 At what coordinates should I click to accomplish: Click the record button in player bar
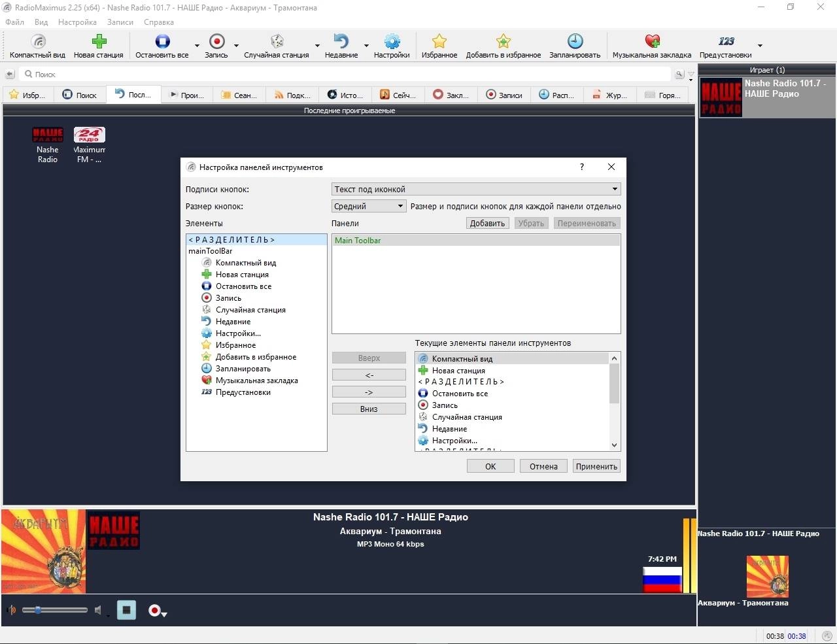154,610
